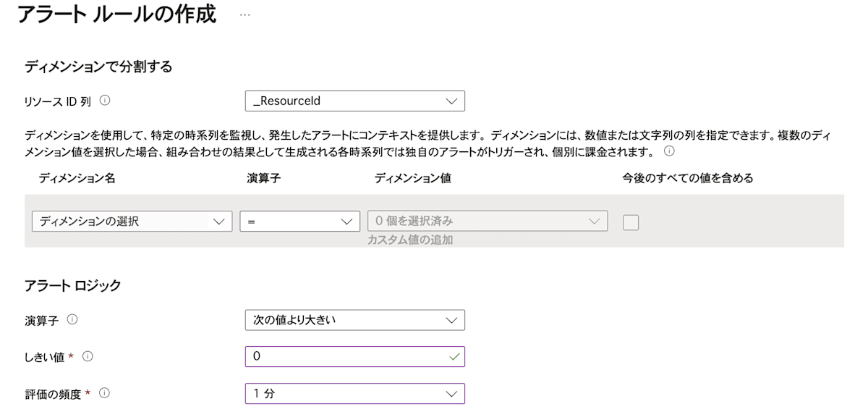This screenshot has width=868, height=417.
Task: Open 次の値より大きい operator dropdown
Action: pyautogui.click(x=355, y=319)
